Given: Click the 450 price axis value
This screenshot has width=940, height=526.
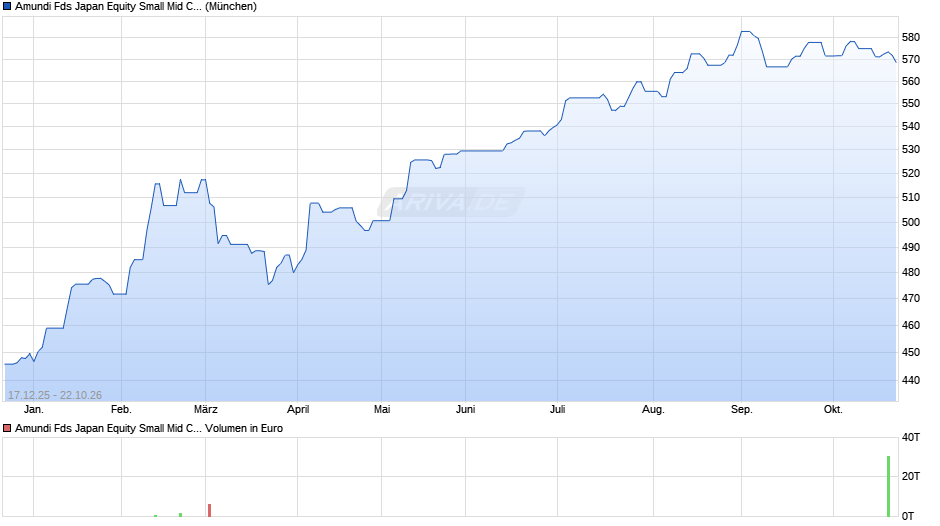Looking at the screenshot, I should point(911,353).
